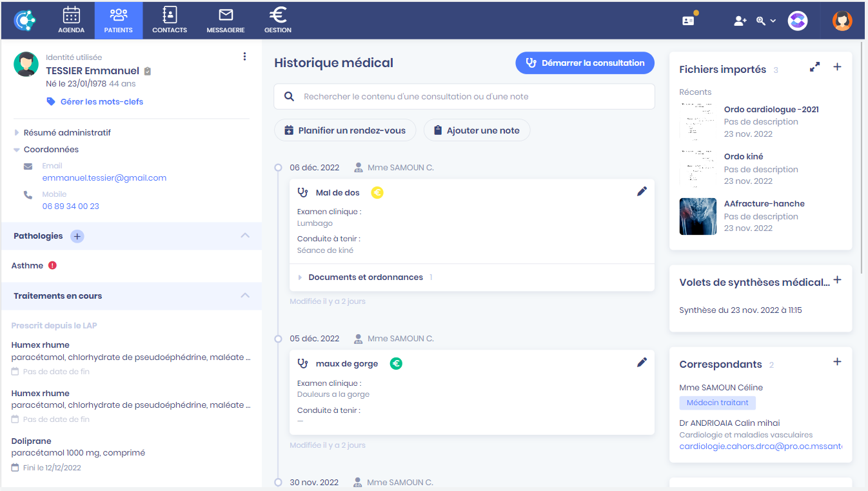
Task: Click the green euro badge next to maux de gorge
Action: pyautogui.click(x=396, y=364)
